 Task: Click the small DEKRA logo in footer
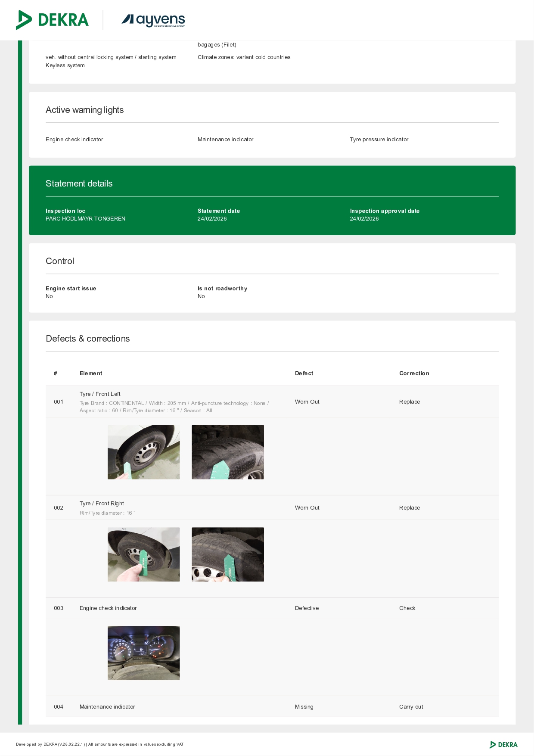click(503, 744)
